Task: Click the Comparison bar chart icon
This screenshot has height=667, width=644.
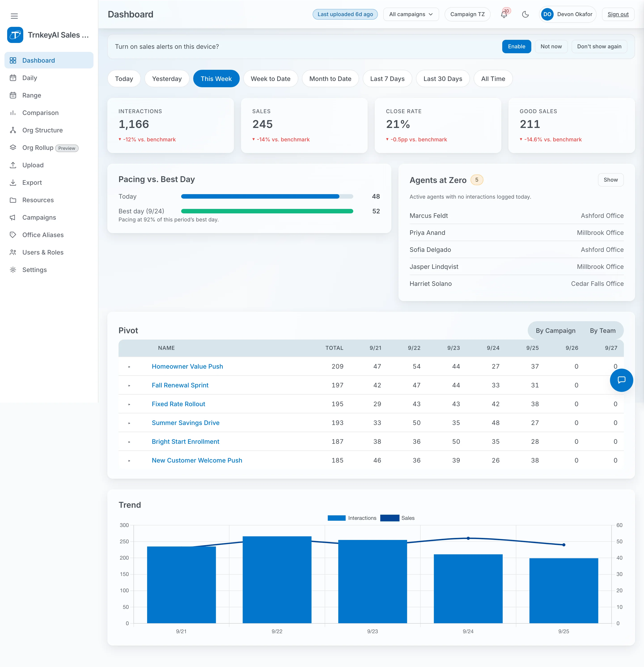Action: pyautogui.click(x=13, y=113)
